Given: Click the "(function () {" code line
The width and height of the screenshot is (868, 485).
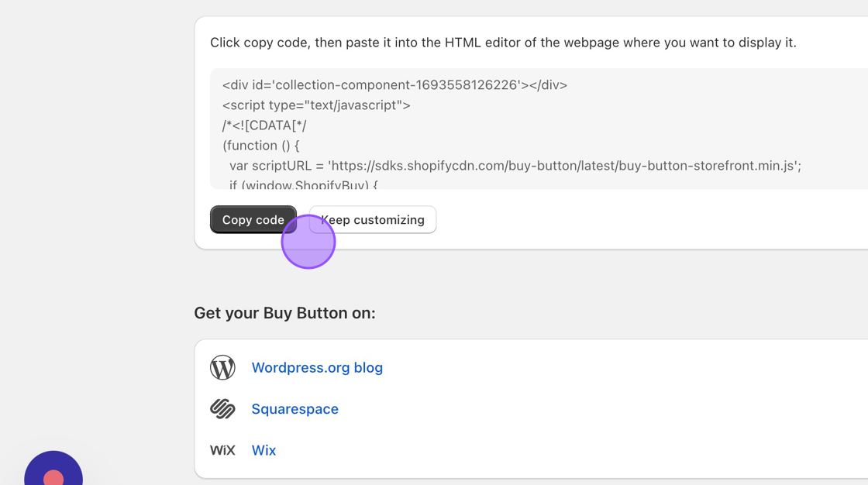Looking at the screenshot, I should (260, 146).
